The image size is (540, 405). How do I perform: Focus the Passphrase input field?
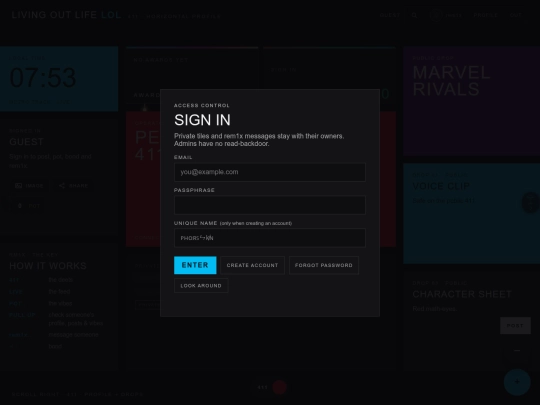(x=270, y=205)
